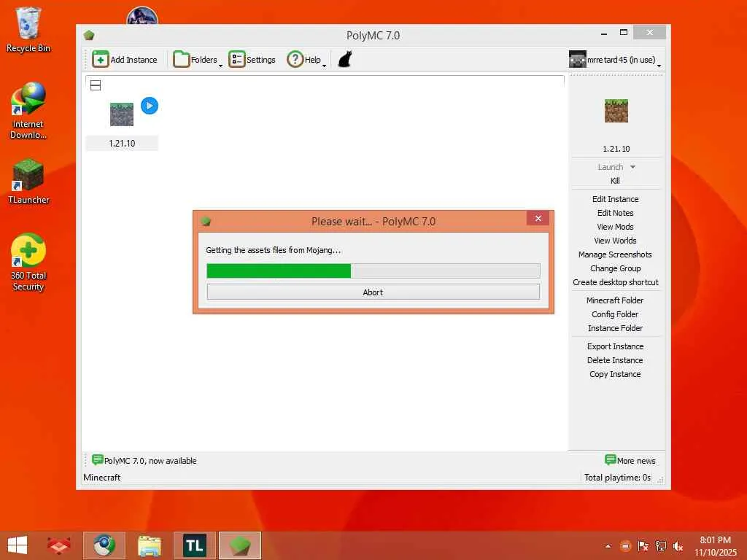747x560 pixels.
Task: Choose Delete Instance
Action: pyautogui.click(x=615, y=360)
